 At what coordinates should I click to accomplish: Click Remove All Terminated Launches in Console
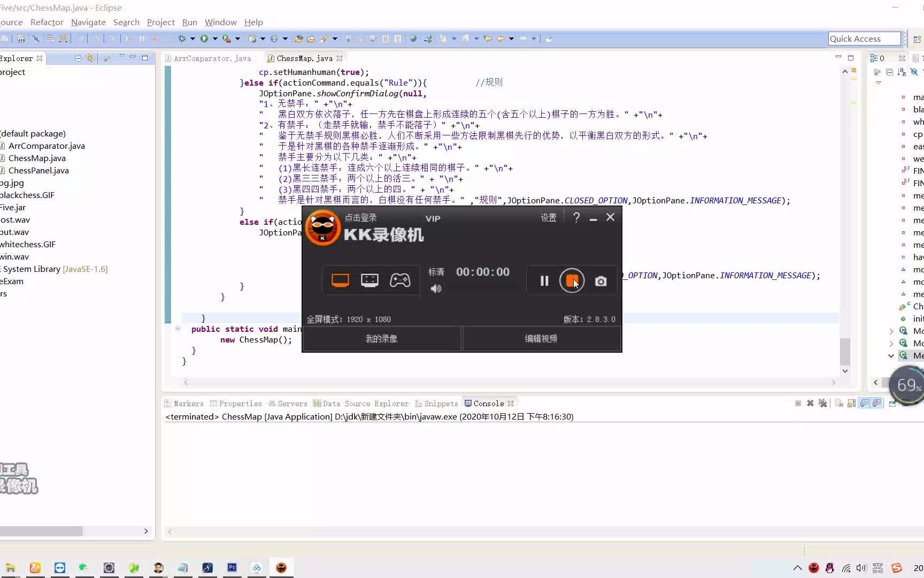822,403
